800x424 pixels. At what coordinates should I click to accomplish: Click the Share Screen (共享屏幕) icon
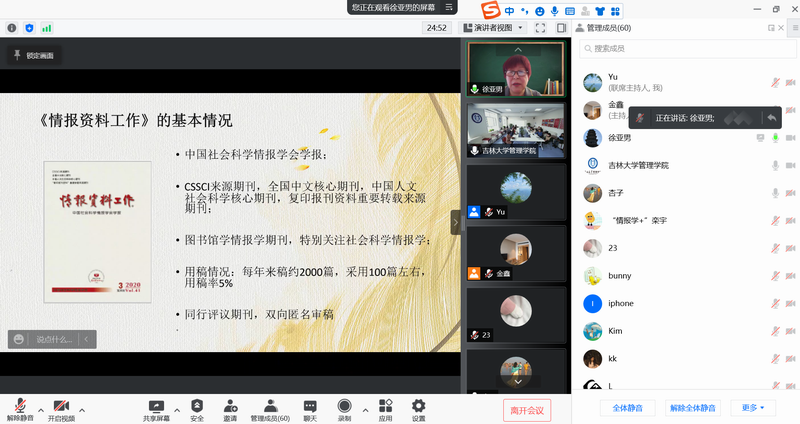[156, 408]
